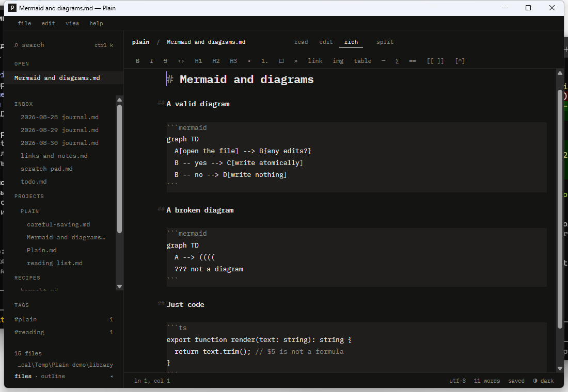The image size is (568, 392).
Task: Insert a task checkbox item
Action: coord(281,61)
